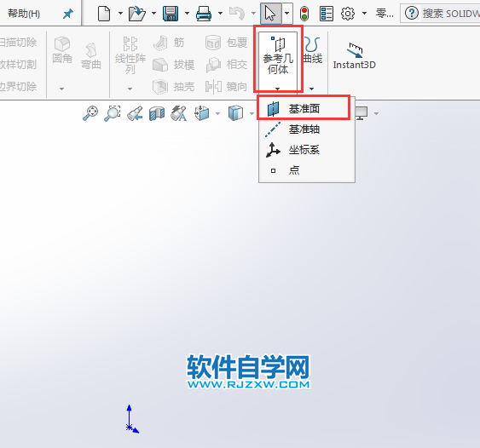Pin the menu bar with pushpin icon
The width and height of the screenshot is (480, 448).
click(67, 14)
